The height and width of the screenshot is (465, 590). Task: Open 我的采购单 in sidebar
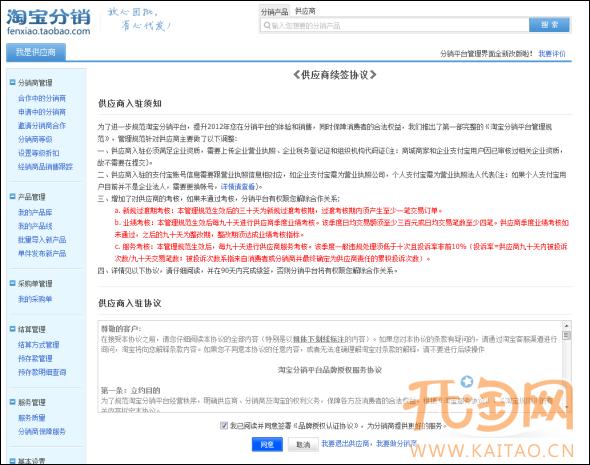[35, 299]
